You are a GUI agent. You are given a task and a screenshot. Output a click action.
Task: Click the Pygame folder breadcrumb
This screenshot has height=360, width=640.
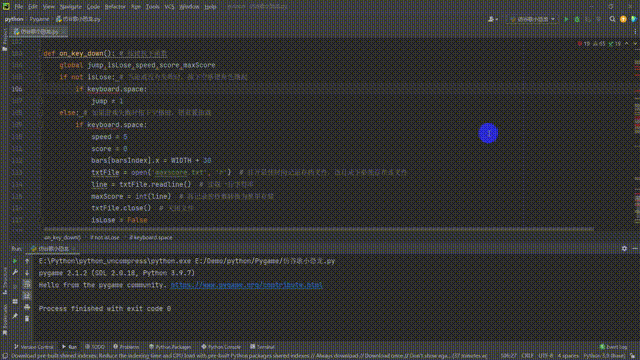tap(39, 19)
